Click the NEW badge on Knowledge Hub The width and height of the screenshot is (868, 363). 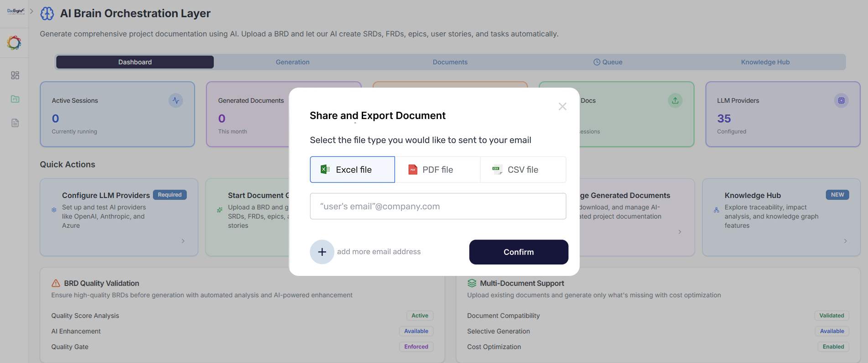point(837,195)
